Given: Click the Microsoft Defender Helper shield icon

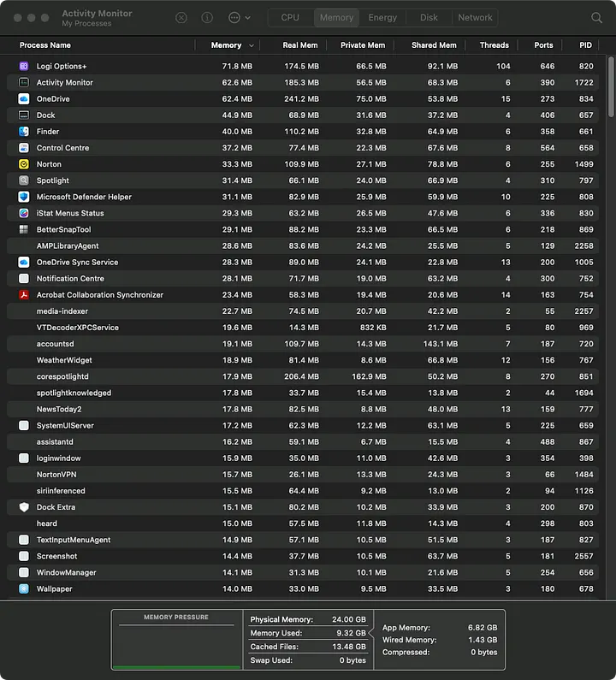Looking at the screenshot, I should tap(24, 197).
